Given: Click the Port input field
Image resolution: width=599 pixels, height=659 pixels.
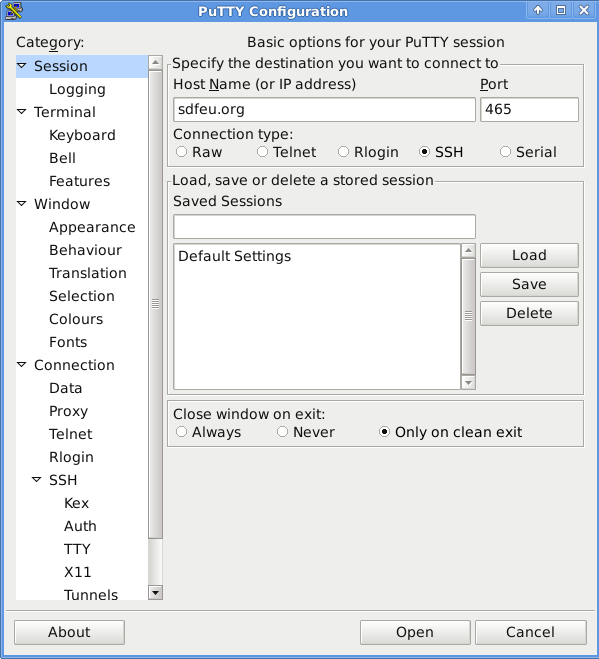Looking at the screenshot, I should click(x=529, y=109).
